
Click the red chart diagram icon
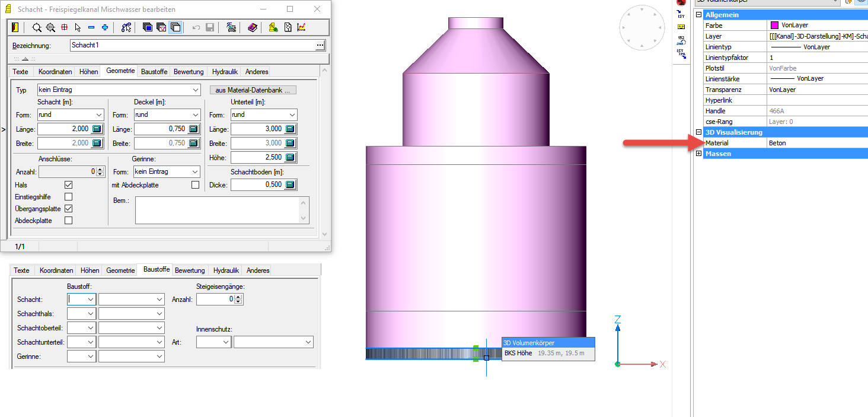coord(301,27)
